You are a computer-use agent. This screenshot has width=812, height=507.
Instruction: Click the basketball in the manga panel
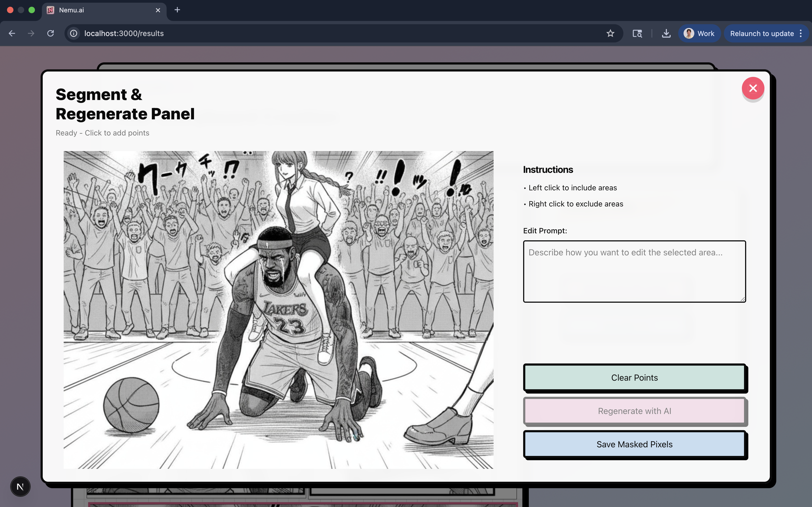coord(131,405)
